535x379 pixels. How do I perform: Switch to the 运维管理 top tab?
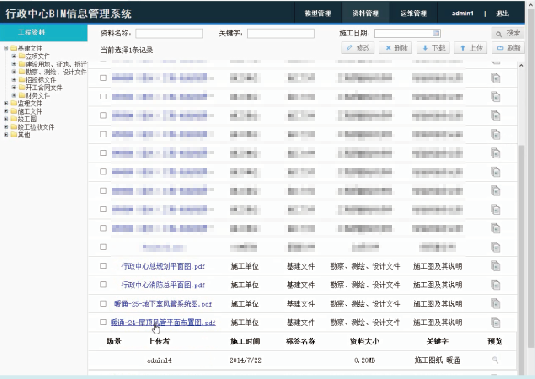[413, 13]
